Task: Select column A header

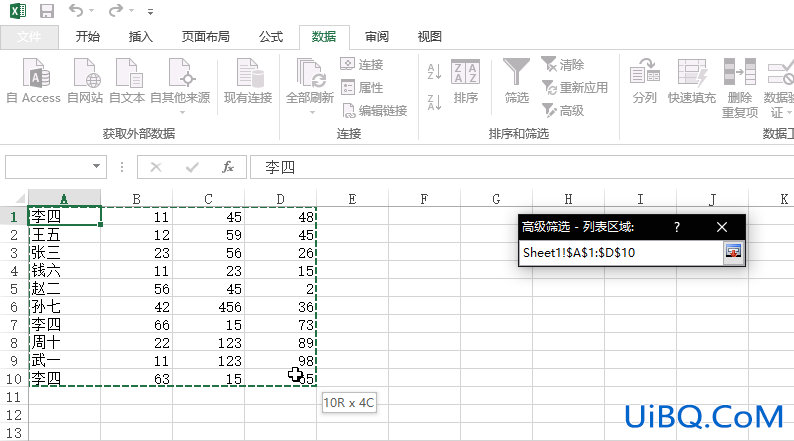Action: coord(64,198)
